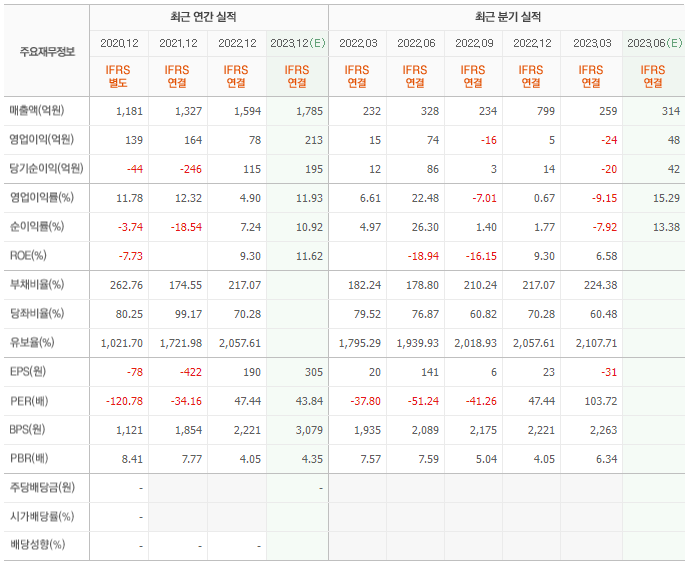Click the 1,181 revenue value for 2020.12
The width and height of the screenshot is (688, 564).
[x=129, y=111]
